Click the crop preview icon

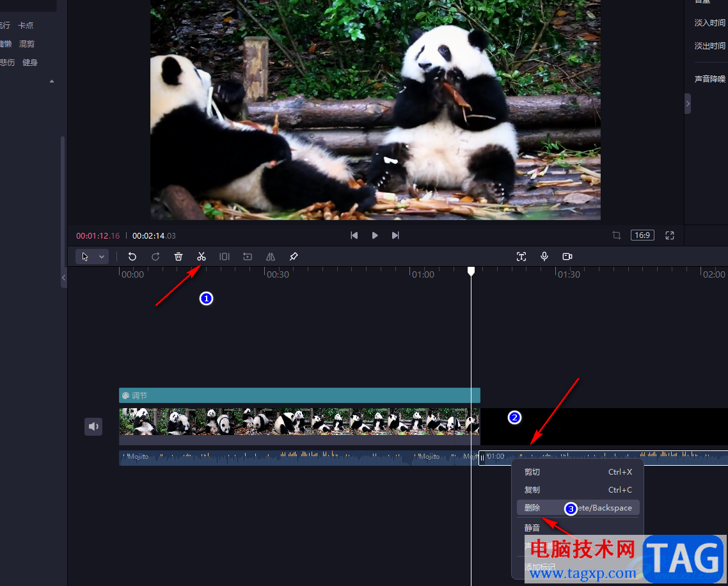tap(617, 235)
